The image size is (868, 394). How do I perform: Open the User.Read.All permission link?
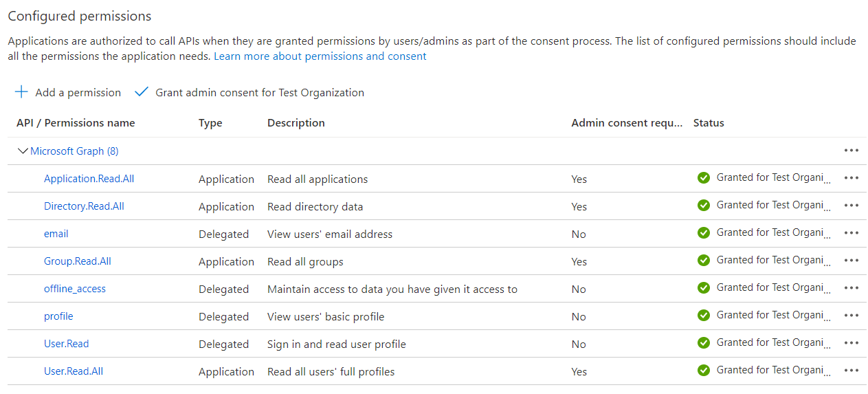point(74,371)
